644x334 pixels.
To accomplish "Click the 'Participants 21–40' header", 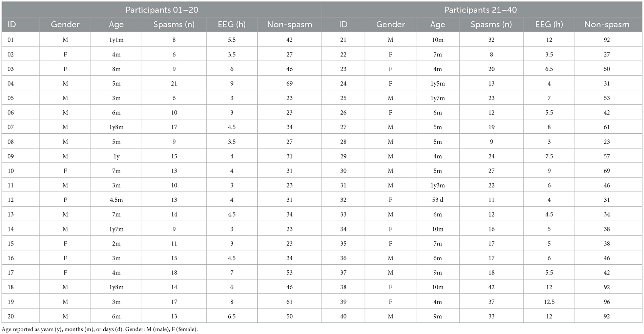I will pos(480,10).
